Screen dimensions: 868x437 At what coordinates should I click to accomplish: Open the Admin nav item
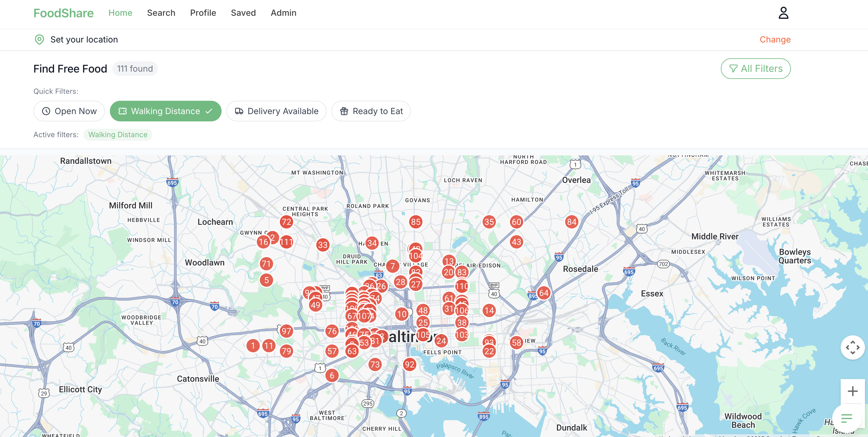click(283, 13)
